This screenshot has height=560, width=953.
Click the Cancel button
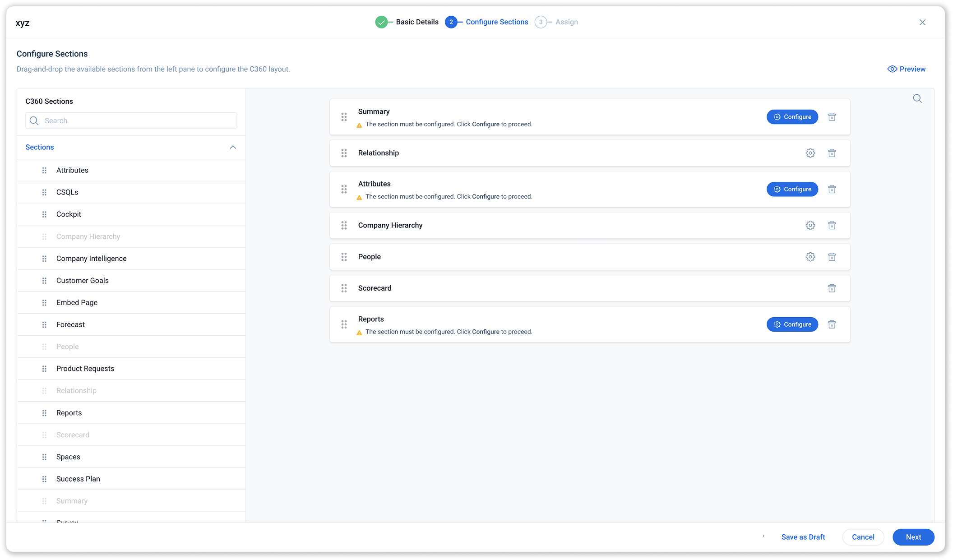(863, 537)
